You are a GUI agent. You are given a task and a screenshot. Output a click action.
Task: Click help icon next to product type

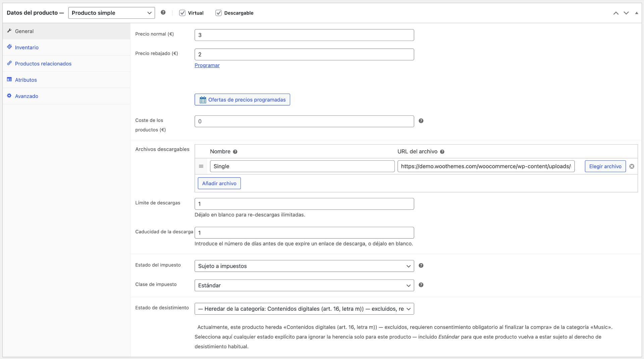point(163,12)
